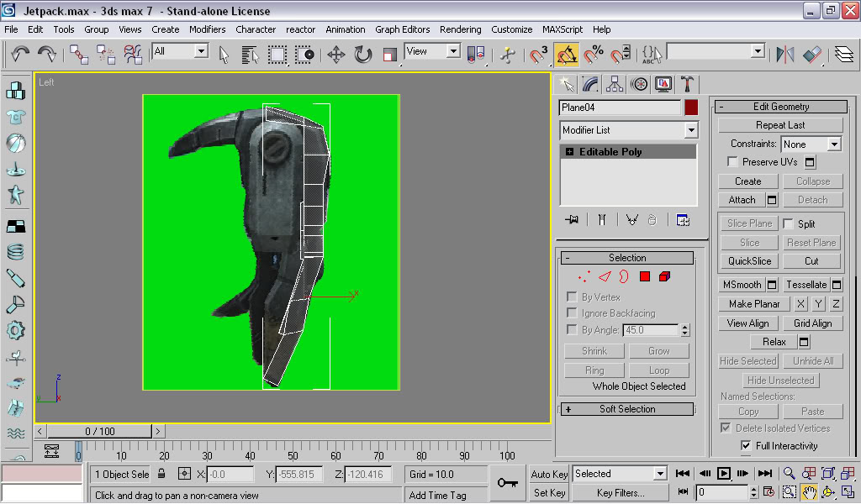Expand the Soft Selection rollout
The image size is (861, 504).
tap(627, 409)
